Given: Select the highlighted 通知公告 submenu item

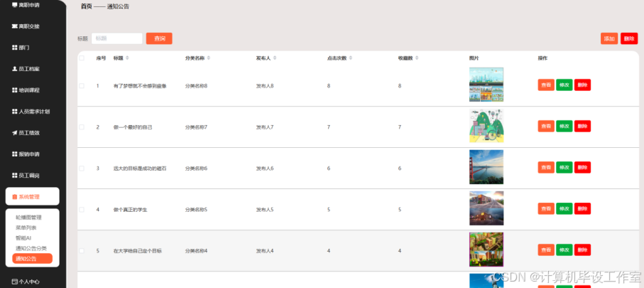Looking at the screenshot, I should (33, 258).
